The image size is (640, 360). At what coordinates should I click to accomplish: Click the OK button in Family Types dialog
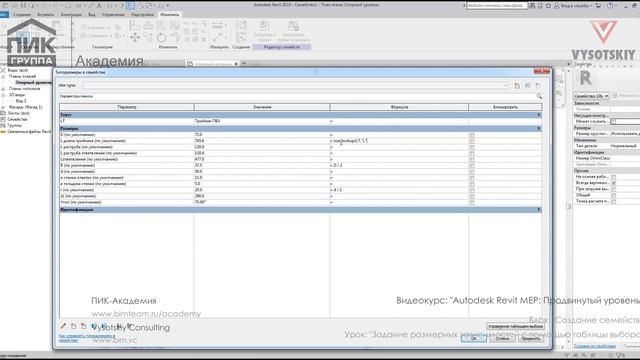click(x=473, y=338)
